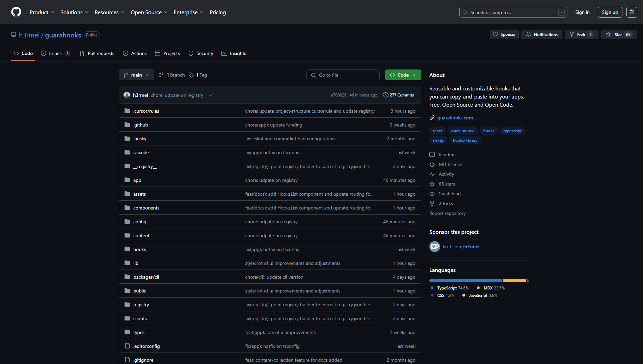The width and height of the screenshot is (643, 364).
Task: Click the hooks-library topic tag
Action: 465,140
